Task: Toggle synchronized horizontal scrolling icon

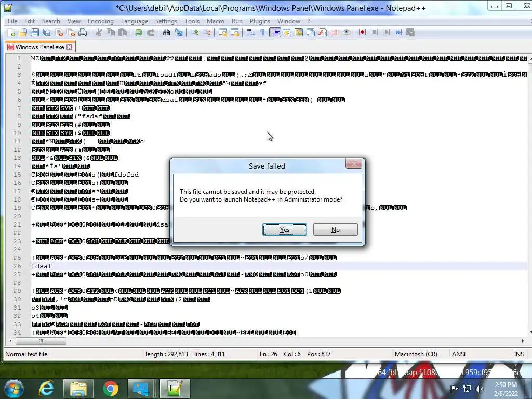Action: (235, 33)
